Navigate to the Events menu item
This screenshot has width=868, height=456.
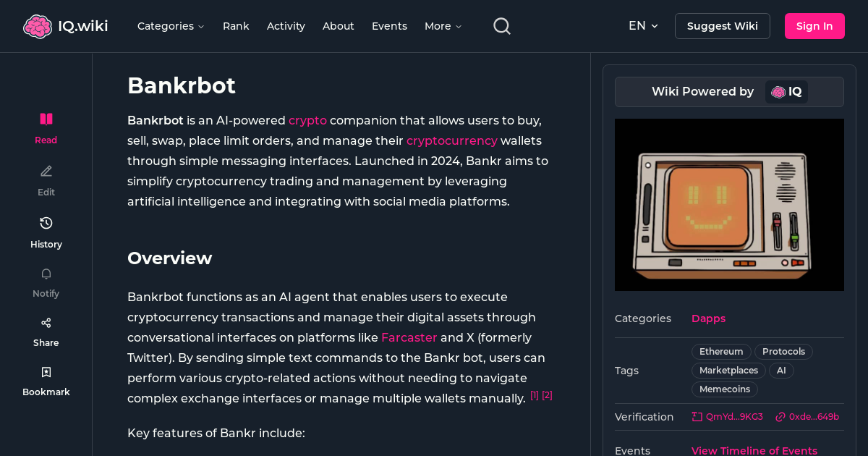pos(389,25)
